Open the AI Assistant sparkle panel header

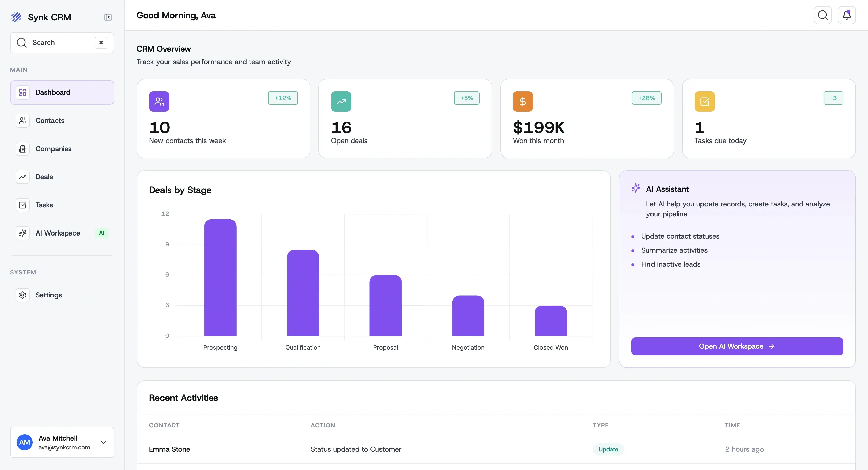pyautogui.click(x=636, y=189)
